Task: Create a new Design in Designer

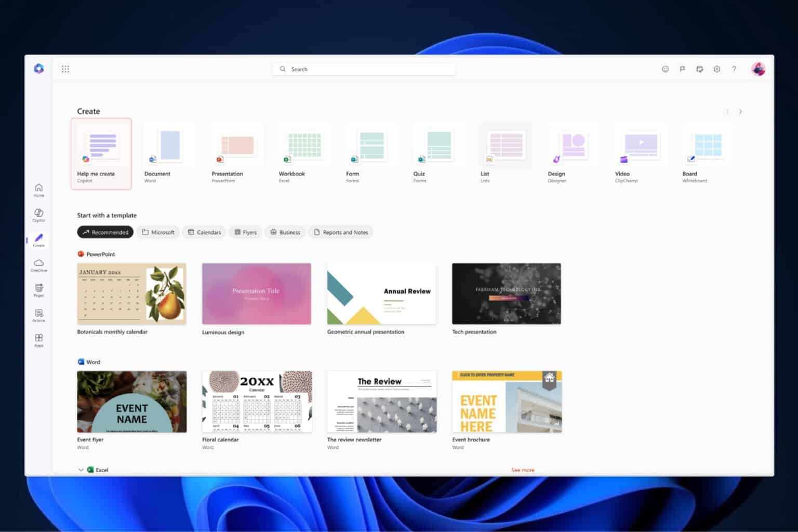Action: [573, 153]
